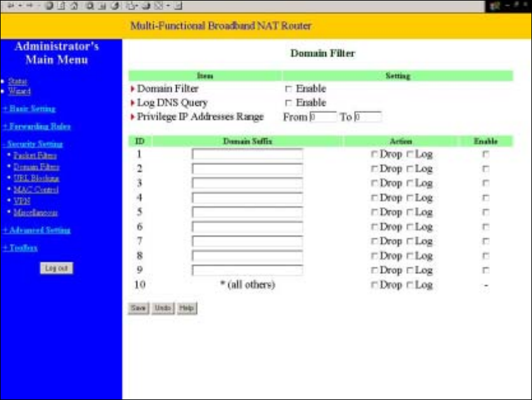The image size is (532, 400).
Task: Click the browser Back arrow icon
Action: point(11,6)
